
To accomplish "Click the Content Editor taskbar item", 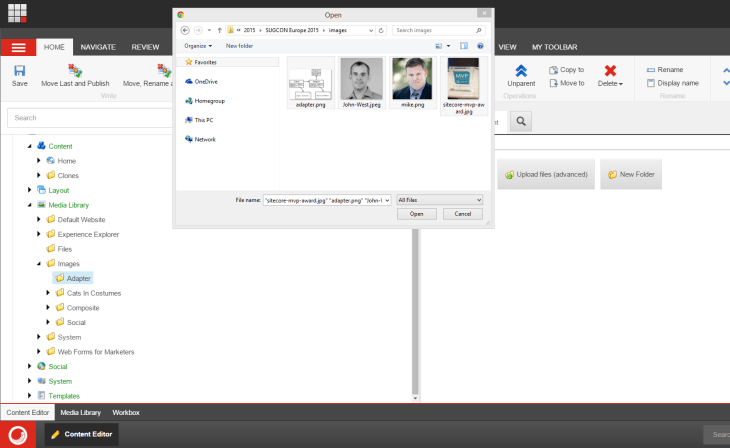I will coord(82,434).
